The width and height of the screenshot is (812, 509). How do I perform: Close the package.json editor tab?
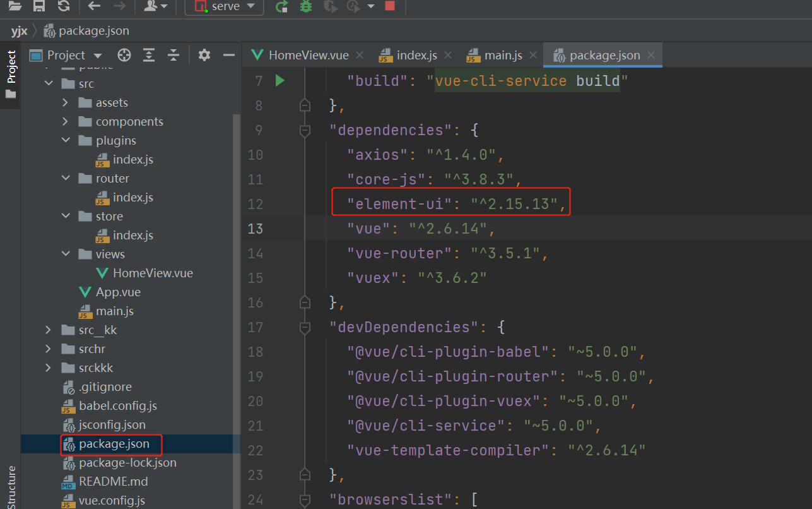coord(651,56)
